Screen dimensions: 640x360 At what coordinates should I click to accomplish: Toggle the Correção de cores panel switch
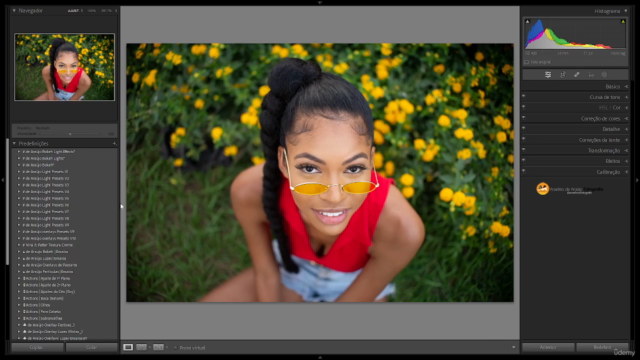tap(524, 118)
